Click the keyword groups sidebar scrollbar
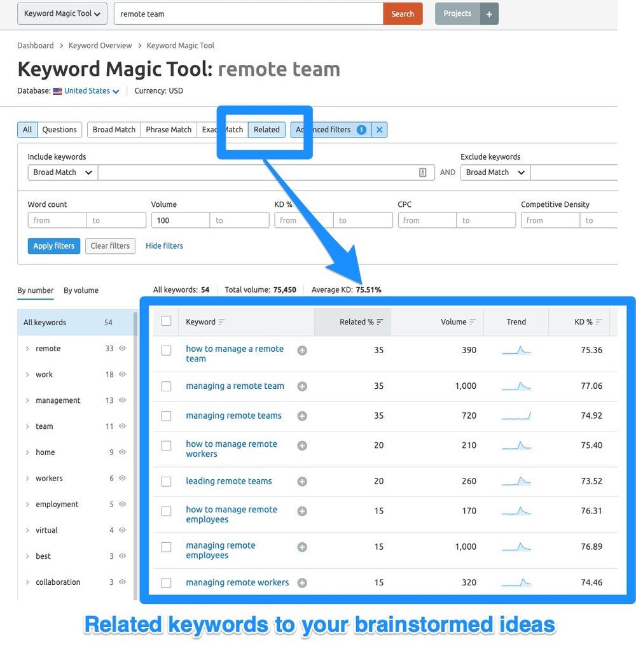The height and width of the screenshot is (672, 636). (x=135, y=456)
